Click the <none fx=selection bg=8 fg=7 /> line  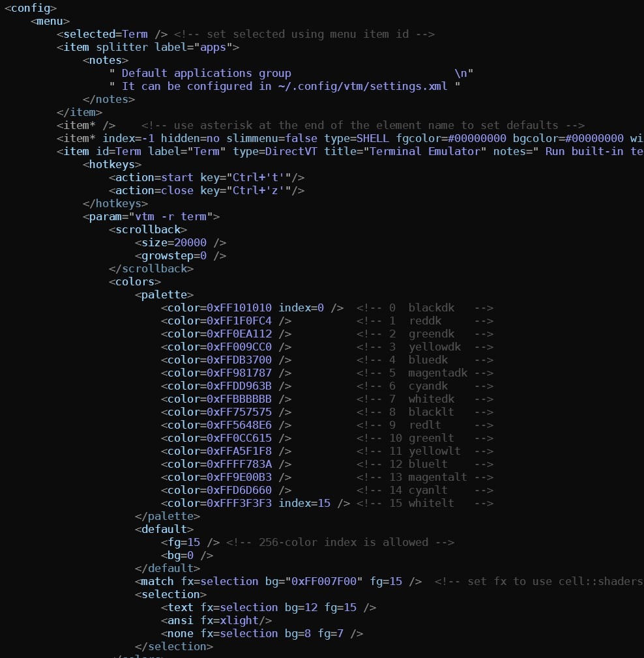point(262,633)
